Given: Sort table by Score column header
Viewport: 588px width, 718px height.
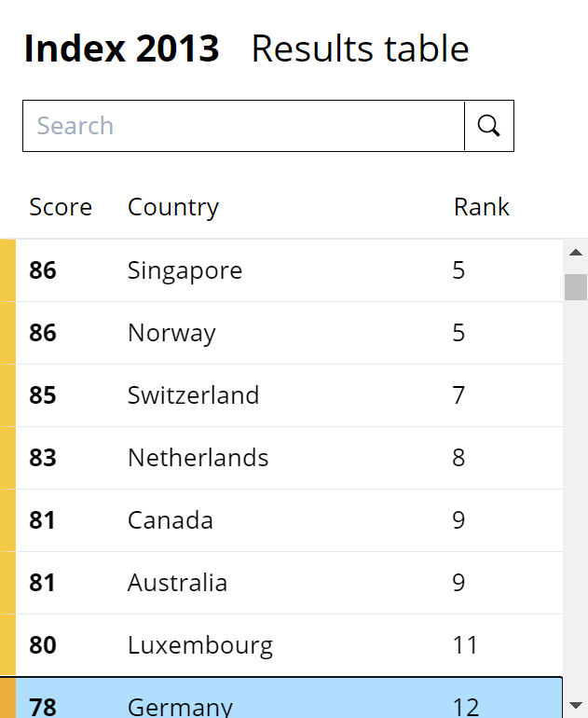Looking at the screenshot, I should point(61,207).
